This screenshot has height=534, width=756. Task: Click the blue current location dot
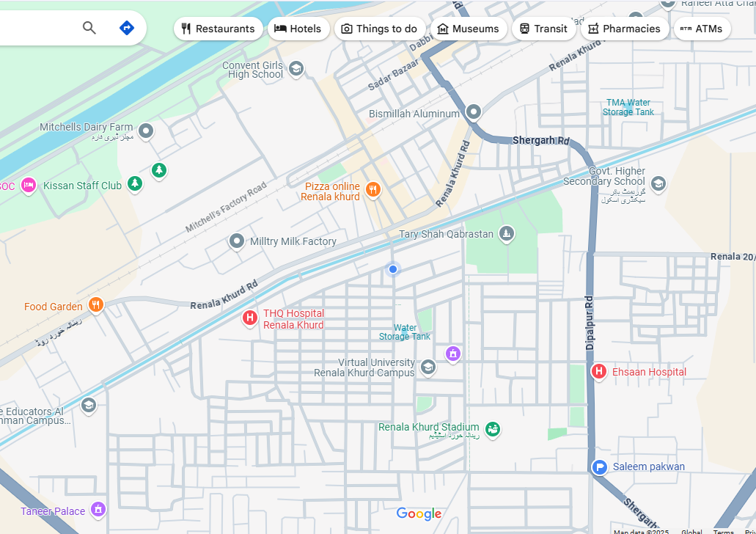393,269
